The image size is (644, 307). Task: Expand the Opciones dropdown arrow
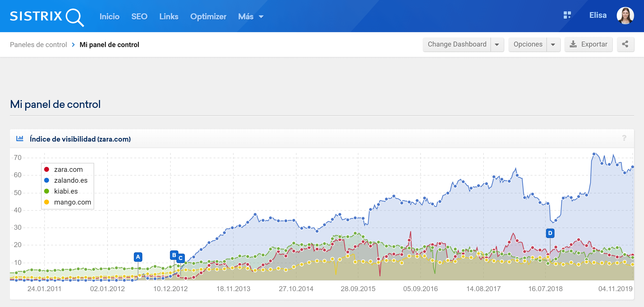553,45
